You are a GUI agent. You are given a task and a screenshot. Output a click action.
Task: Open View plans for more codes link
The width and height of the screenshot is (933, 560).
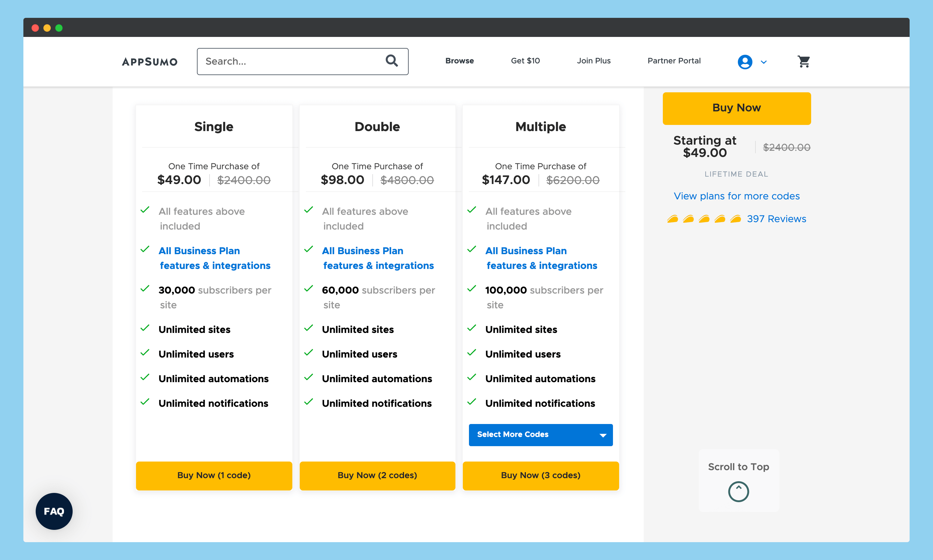pos(736,196)
